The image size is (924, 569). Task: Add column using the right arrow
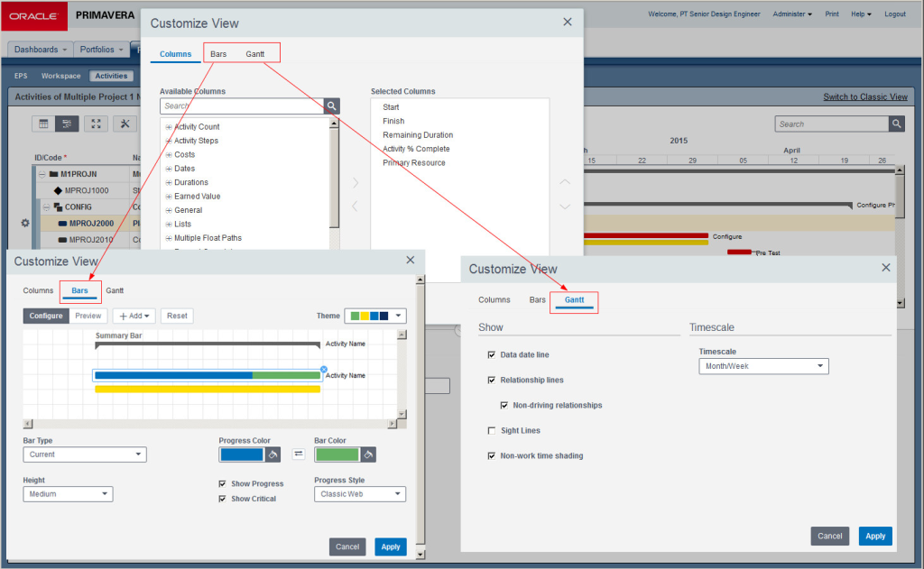click(x=356, y=182)
